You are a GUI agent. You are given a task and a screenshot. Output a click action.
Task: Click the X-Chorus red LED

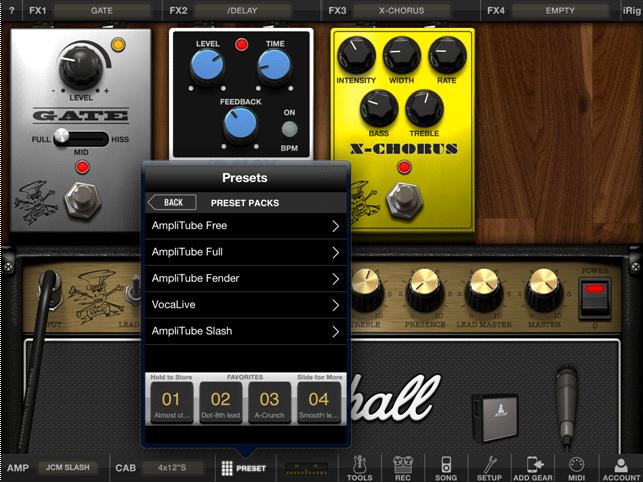click(404, 167)
